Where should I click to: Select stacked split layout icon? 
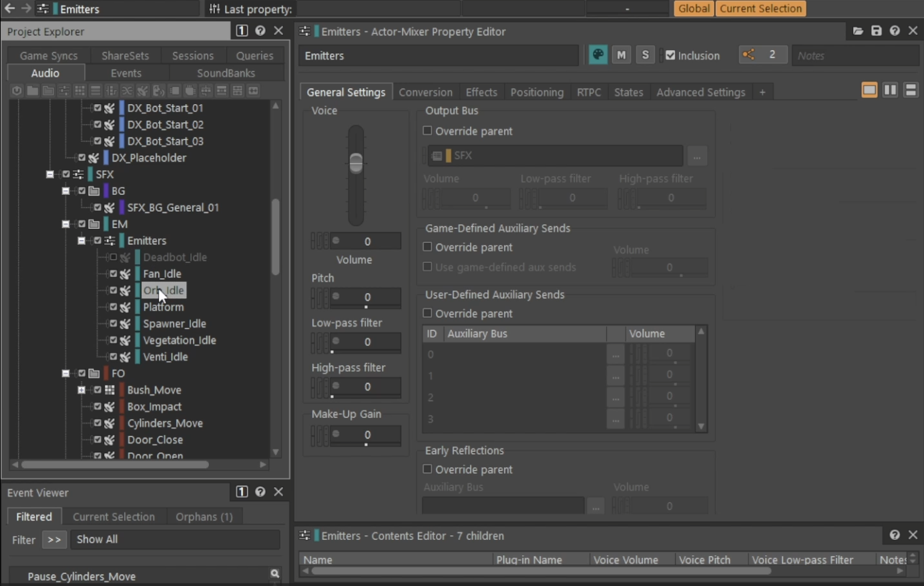(911, 89)
